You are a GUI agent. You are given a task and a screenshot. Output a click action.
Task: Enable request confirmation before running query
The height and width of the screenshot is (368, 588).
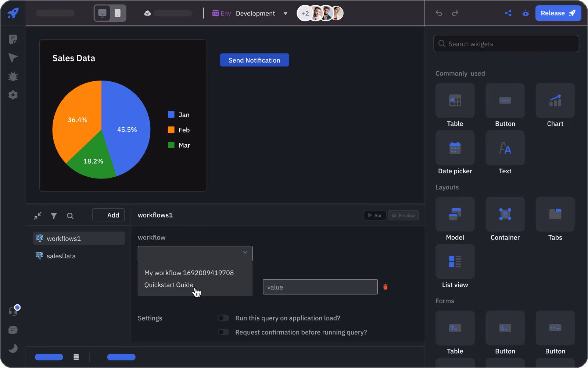[x=223, y=332]
